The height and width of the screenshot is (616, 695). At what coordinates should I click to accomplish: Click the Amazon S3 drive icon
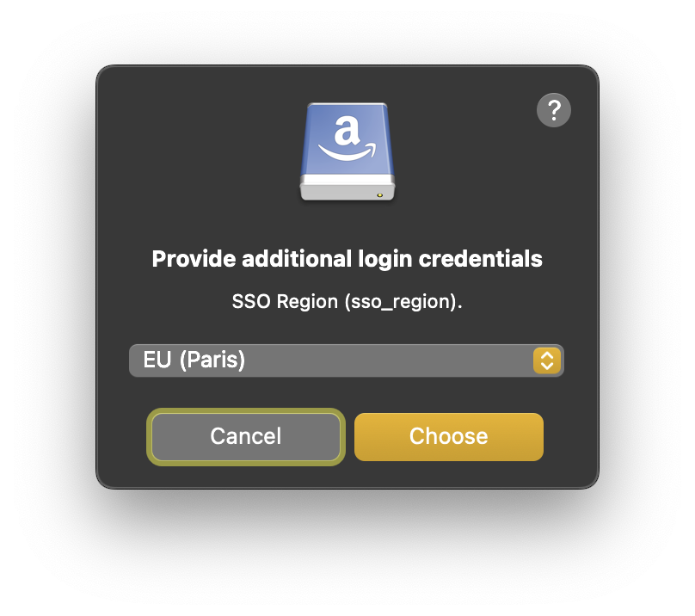[x=347, y=151]
